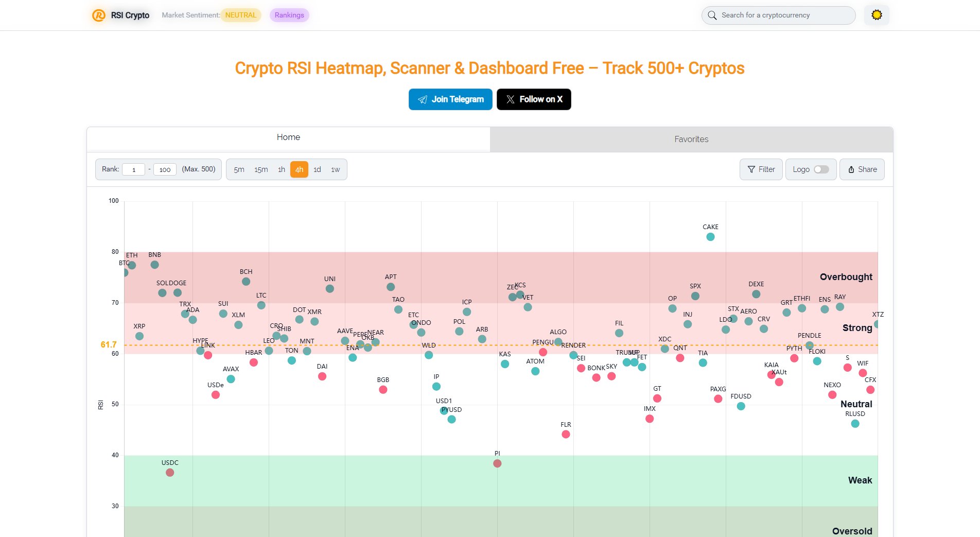Select the 1w timeframe
The image size is (980, 537).
click(335, 169)
